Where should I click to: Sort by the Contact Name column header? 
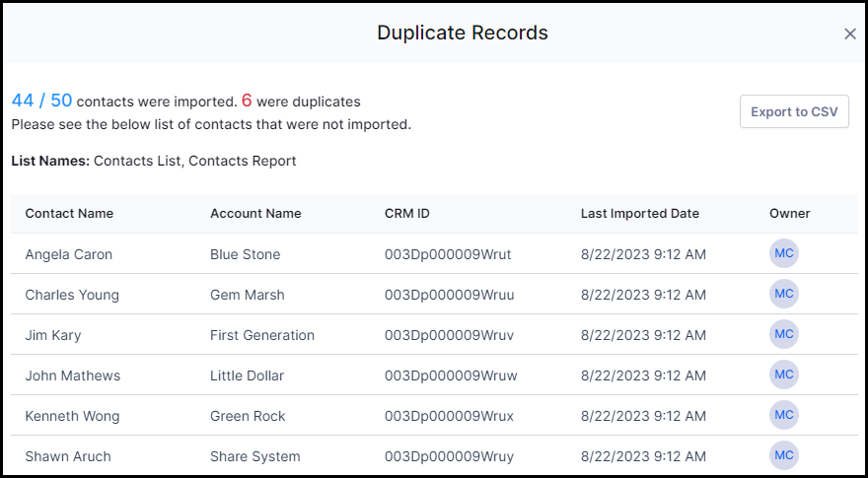tap(69, 214)
